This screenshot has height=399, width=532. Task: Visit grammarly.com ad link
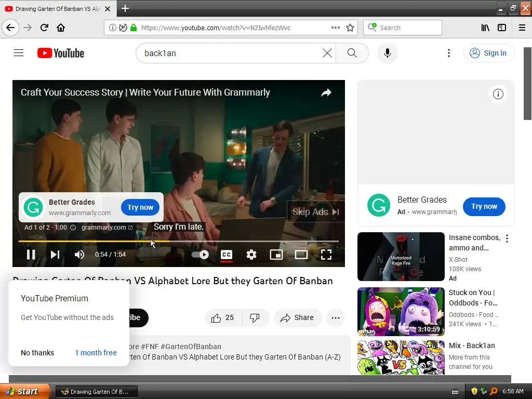pos(107,228)
